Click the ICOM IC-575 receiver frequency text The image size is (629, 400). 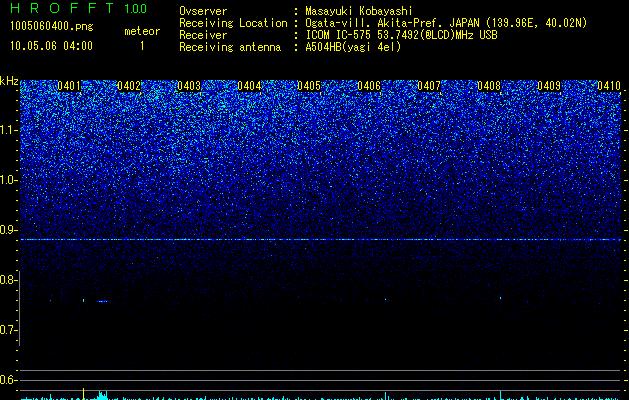[401, 35]
